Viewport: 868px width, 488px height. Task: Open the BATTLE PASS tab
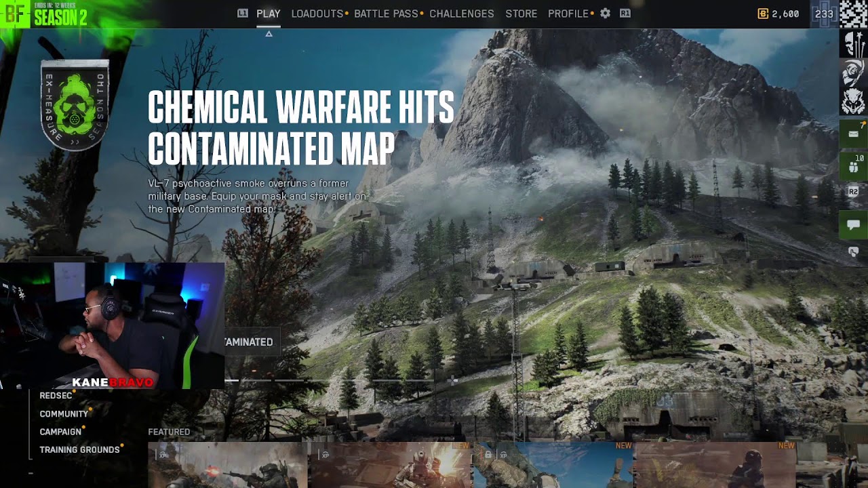[386, 14]
